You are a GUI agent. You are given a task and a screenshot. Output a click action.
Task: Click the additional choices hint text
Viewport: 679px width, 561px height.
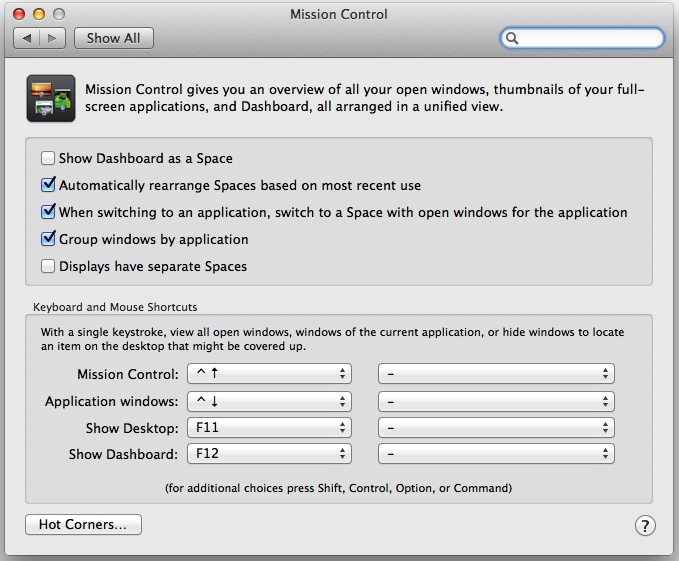[338, 488]
